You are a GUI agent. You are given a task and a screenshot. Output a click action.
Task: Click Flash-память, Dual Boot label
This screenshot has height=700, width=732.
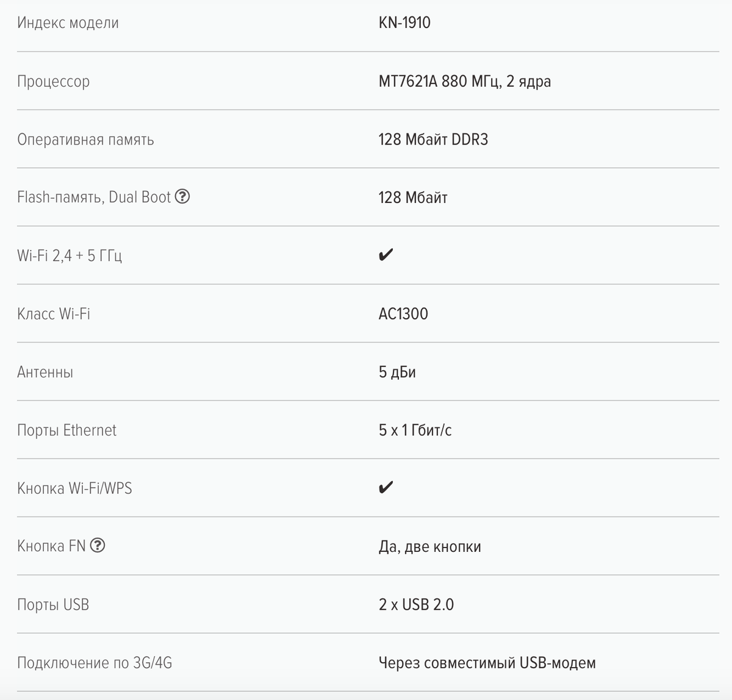[x=94, y=197]
